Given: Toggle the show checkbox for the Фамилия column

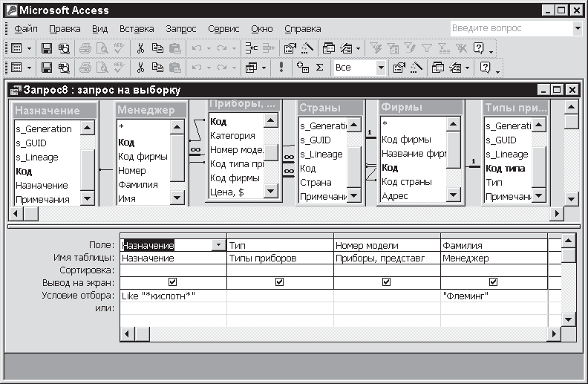Looking at the screenshot, I should click(x=494, y=282).
